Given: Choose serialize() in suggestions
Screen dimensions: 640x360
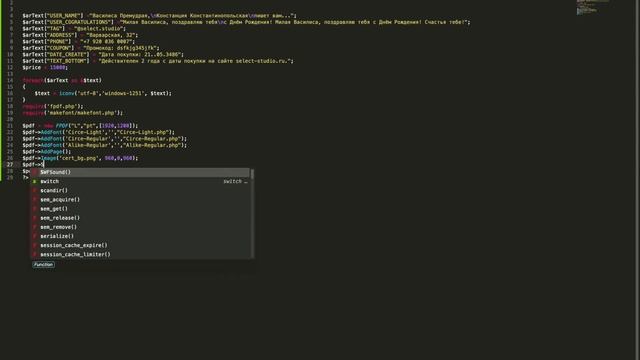Looking at the screenshot, I should click(141, 236).
